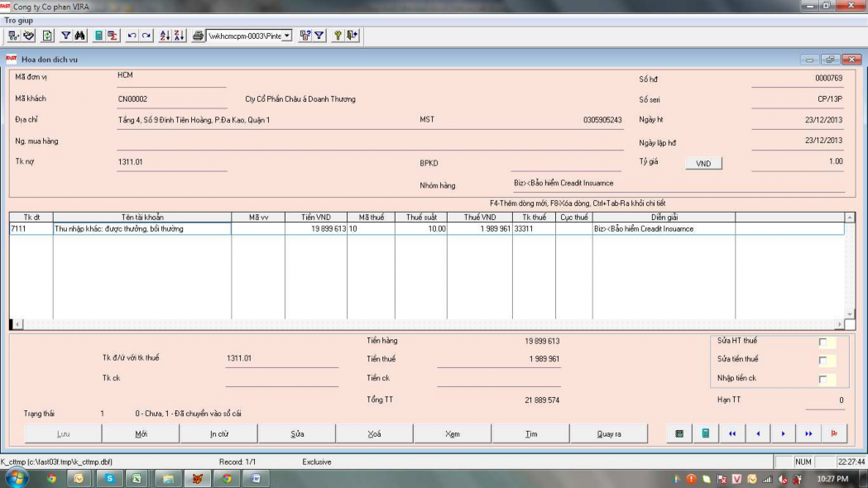Click the printer icon in the toolbar
Screen dimensions: 868x488
(198, 36)
